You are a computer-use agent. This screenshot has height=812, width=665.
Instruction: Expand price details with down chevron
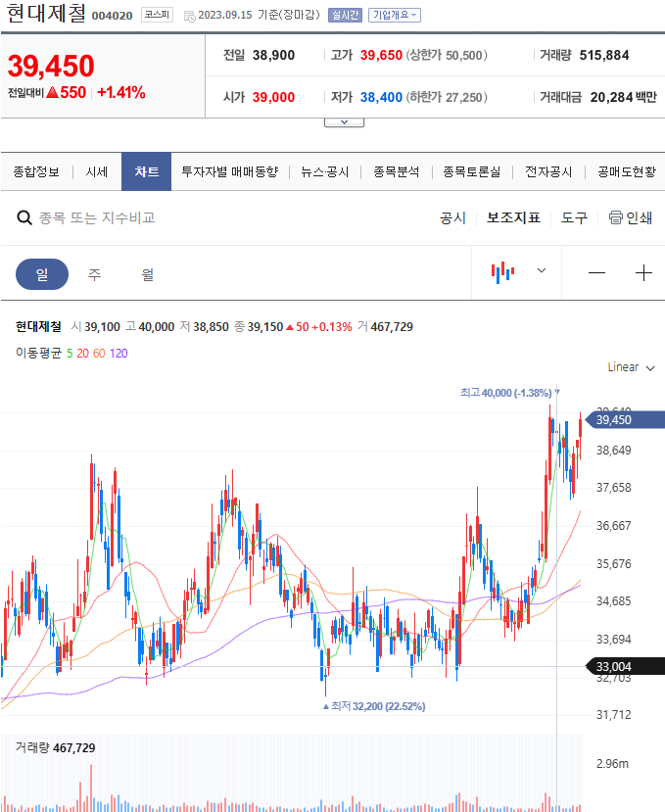pos(344,122)
